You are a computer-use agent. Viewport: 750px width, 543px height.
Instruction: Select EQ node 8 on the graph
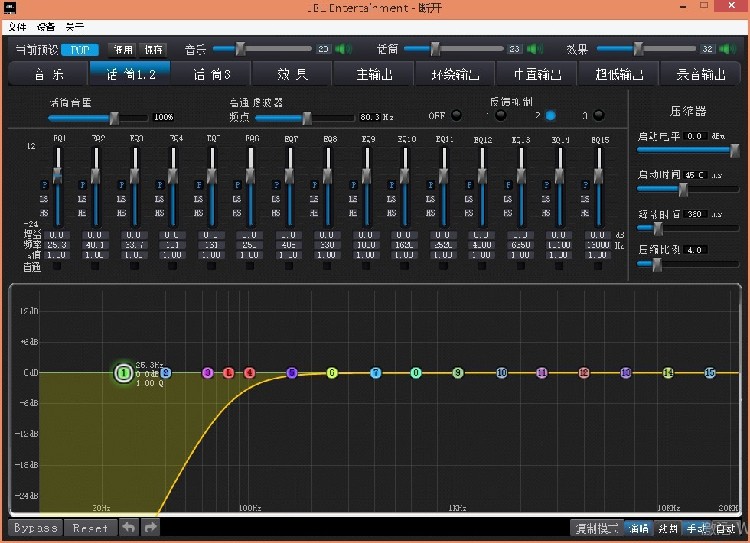click(416, 373)
